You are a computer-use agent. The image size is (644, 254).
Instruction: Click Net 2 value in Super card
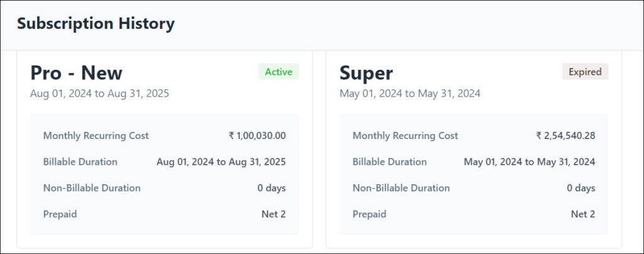pyautogui.click(x=583, y=214)
